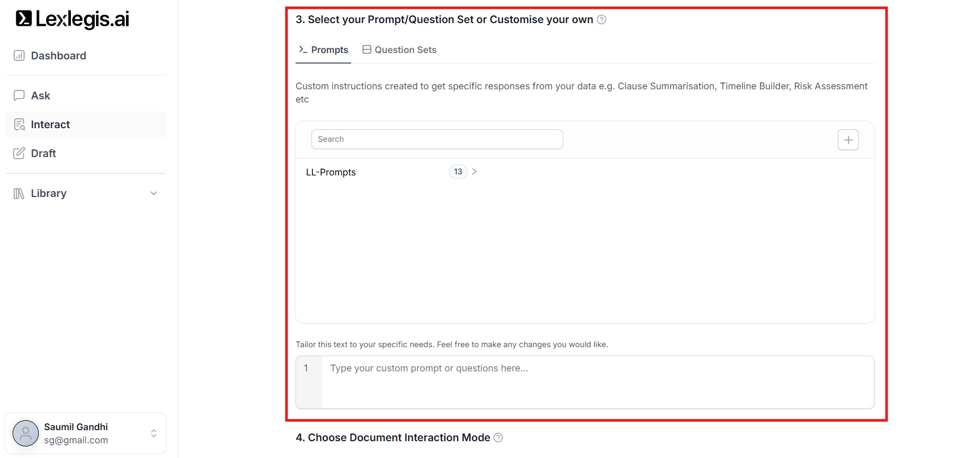Click the prompt Search field
Viewport: 980px width, 458px height.
pyautogui.click(x=437, y=139)
